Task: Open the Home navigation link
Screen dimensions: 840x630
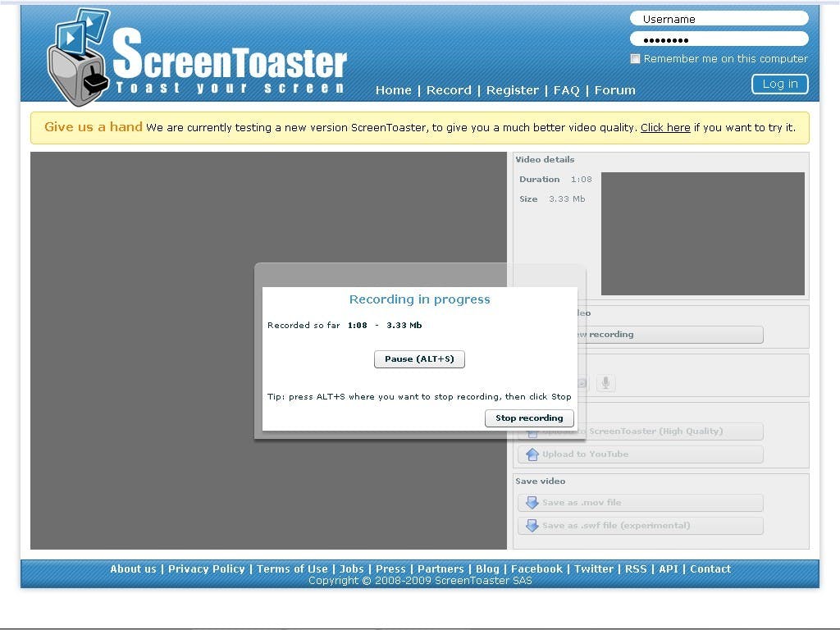Action: click(393, 90)
